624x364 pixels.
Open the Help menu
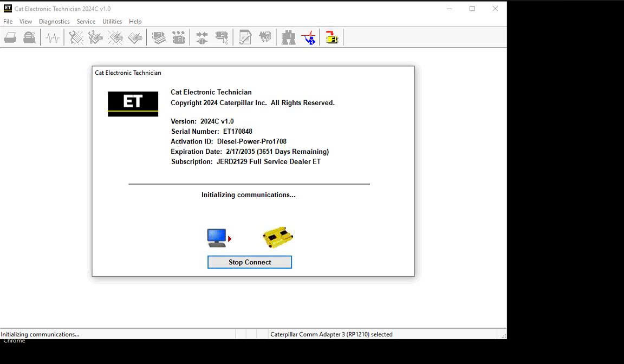click(x=135, y=22)
